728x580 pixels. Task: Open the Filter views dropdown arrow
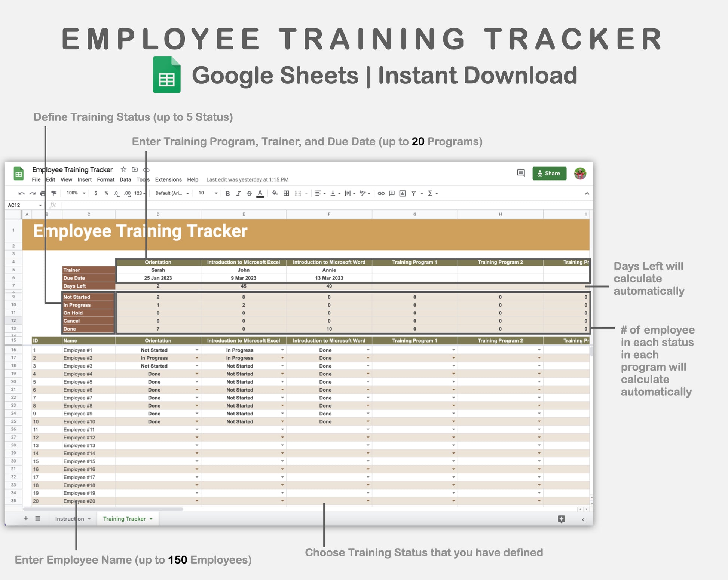(422, 193)
